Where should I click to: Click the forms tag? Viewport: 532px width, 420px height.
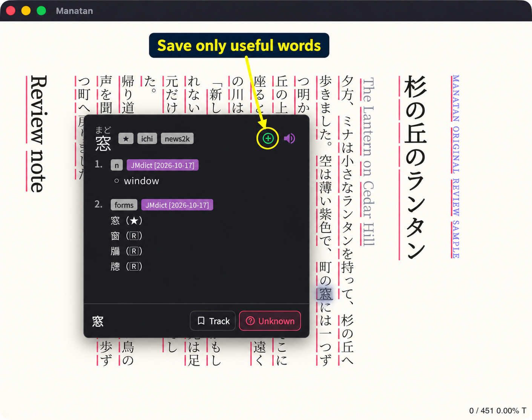tap(124, 205)
